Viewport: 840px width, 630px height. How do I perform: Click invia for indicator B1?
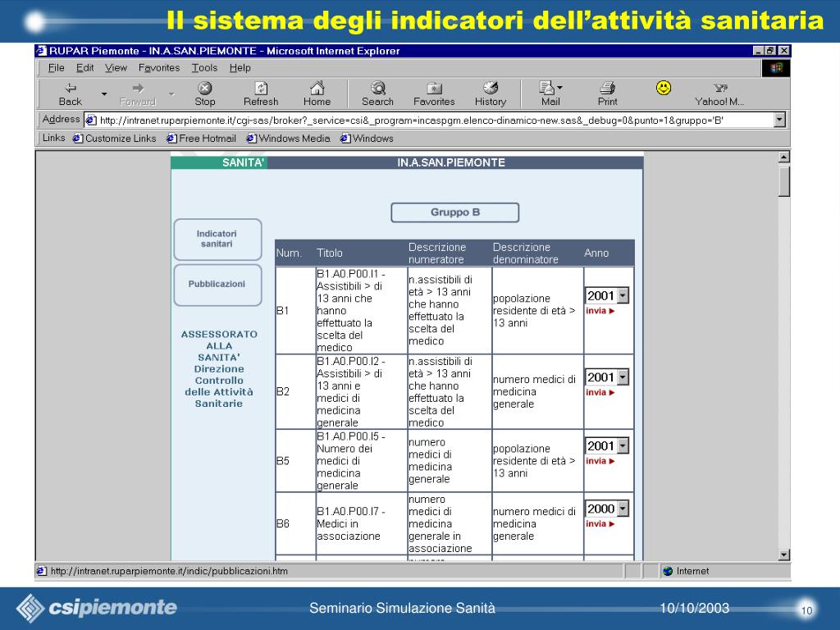pyautogui.click(x=600, y=311)
